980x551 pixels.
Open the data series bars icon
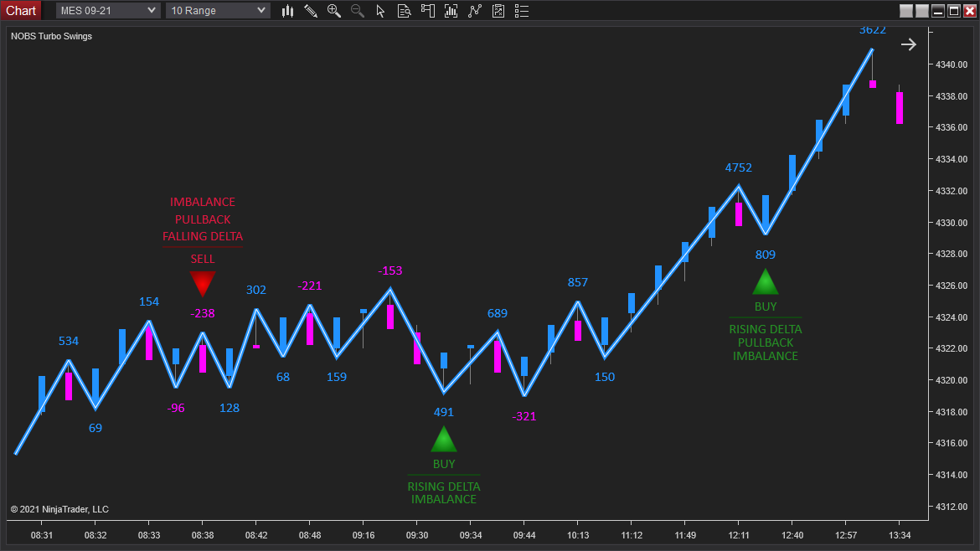coord(451,11)
